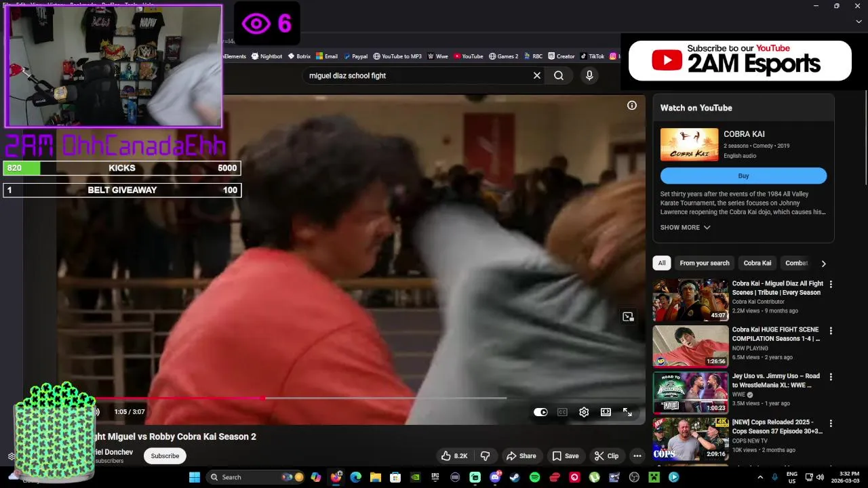Click the 2AM Esports subscribe banner
The image size is (868, 488).
(x=740, y=61)
